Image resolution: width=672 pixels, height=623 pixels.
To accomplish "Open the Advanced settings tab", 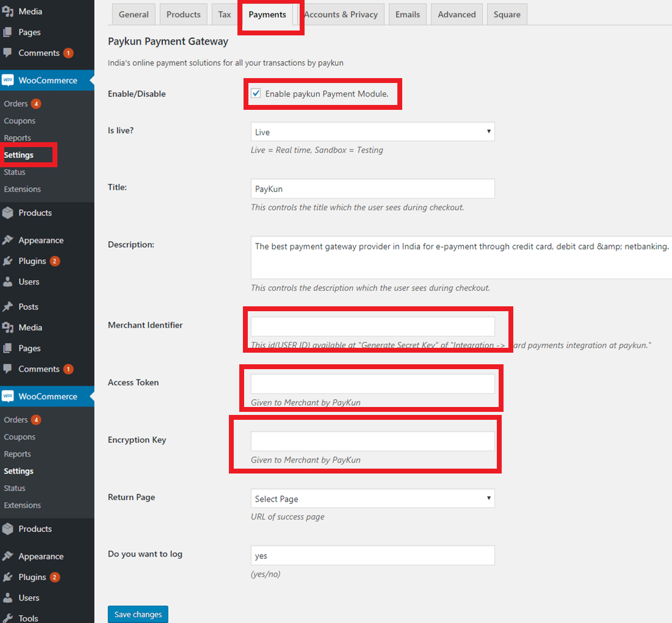I will point(457,15).
